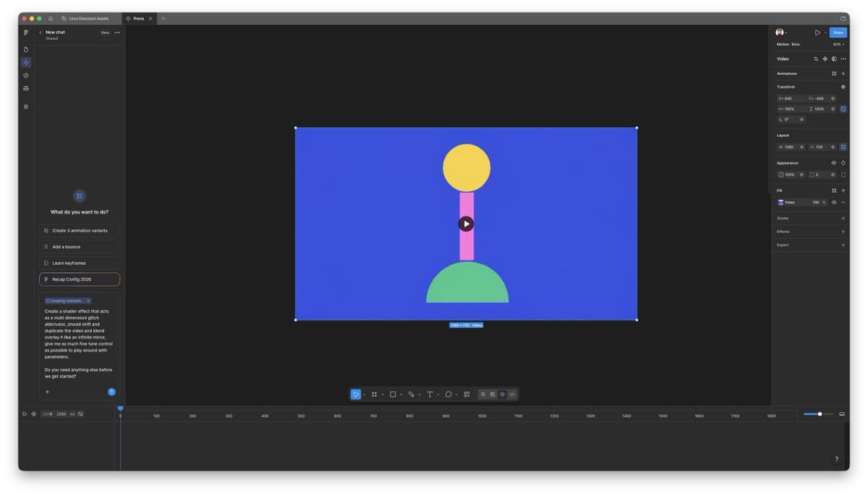Toggle Appearance visibility eye icon
Viewport: 868px width, 495px height.
(x=834, y=163)
